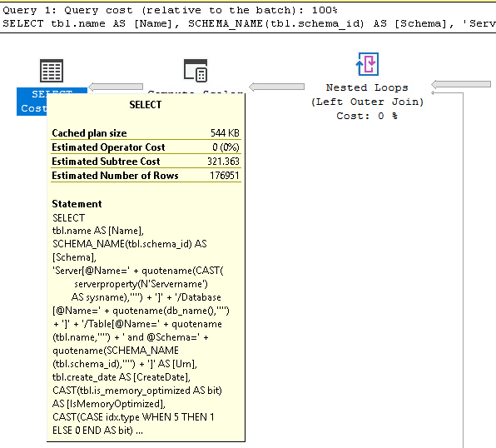Select the Nested Loops join icon
Screen dimensions: 496x448
coord(367,64)
